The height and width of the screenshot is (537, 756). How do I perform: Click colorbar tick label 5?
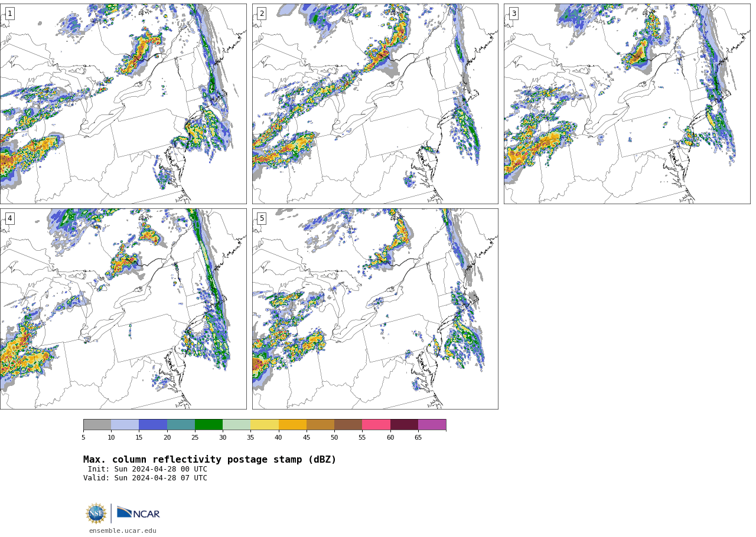pos(83,437)
